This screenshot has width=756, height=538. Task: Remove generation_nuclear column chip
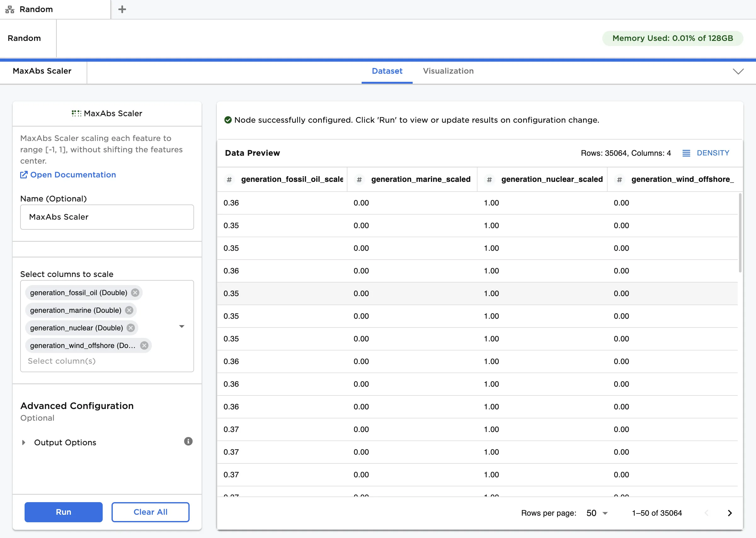pos(131,328)
